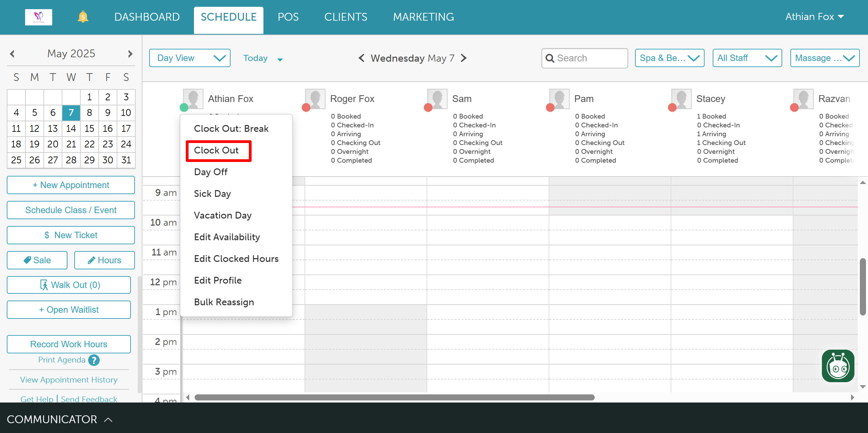Click the notification bell icon

(x=83, y=17)
